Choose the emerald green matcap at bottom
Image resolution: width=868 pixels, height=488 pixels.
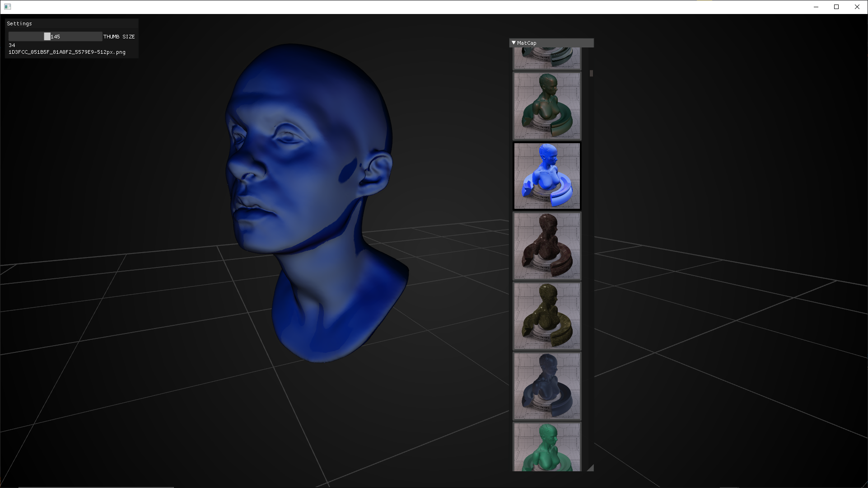click(x=547, y=447)
